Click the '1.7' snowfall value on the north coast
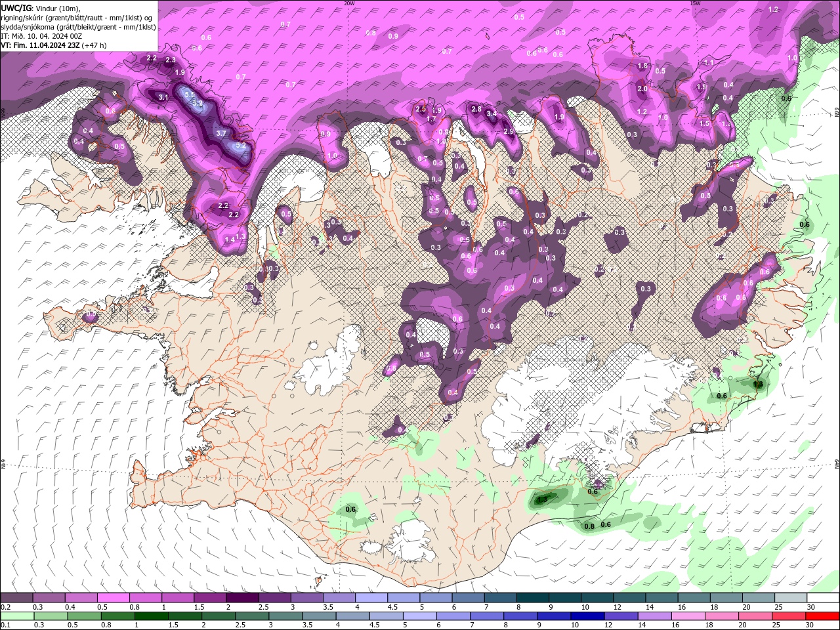 click(431, 119)
